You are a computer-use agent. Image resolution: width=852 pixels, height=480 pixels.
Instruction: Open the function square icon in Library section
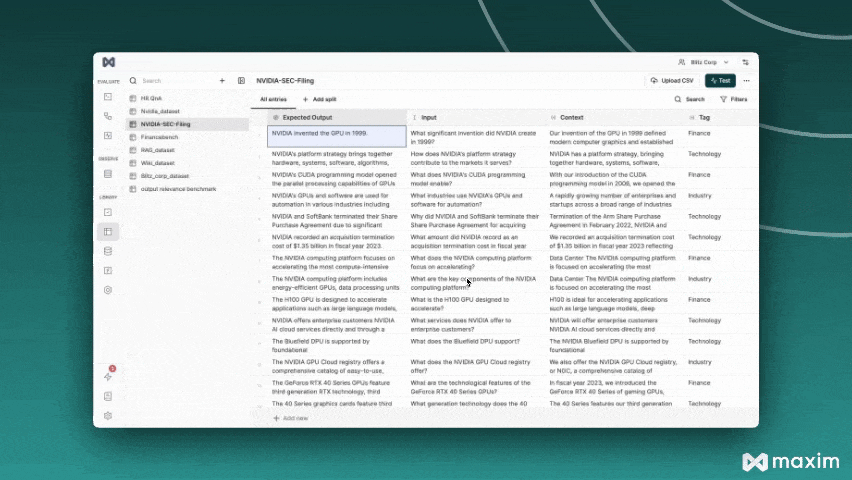pos(108,270)
